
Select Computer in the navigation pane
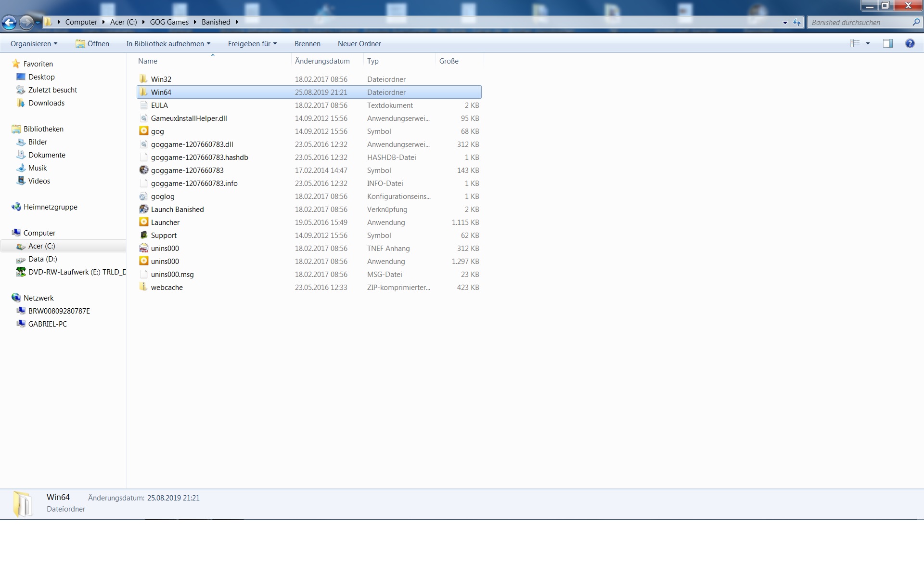point(39,233)
